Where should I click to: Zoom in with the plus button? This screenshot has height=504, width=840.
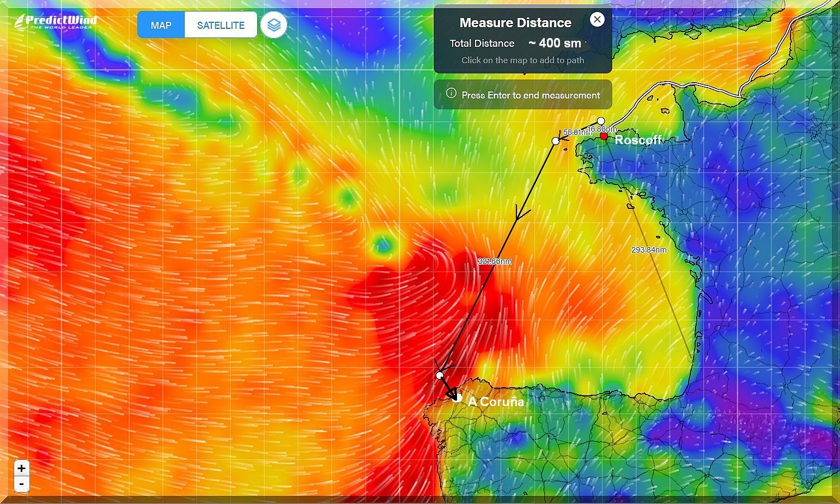[21, 468]
